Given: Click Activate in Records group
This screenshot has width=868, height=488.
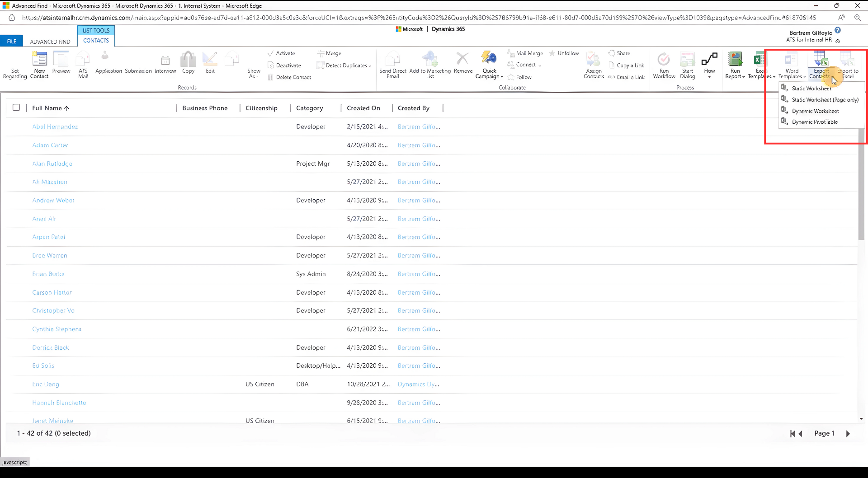Looking at the screenshot, I should click(281, 53).
